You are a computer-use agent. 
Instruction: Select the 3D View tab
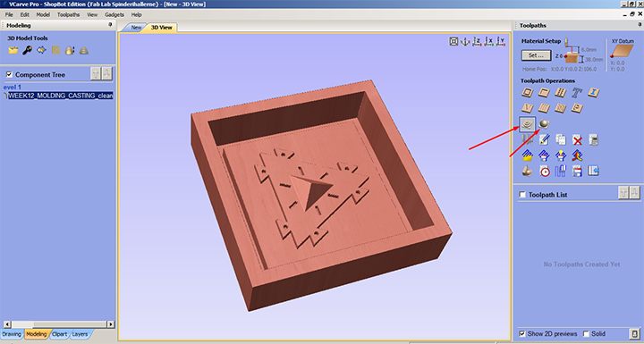point(161,28)
